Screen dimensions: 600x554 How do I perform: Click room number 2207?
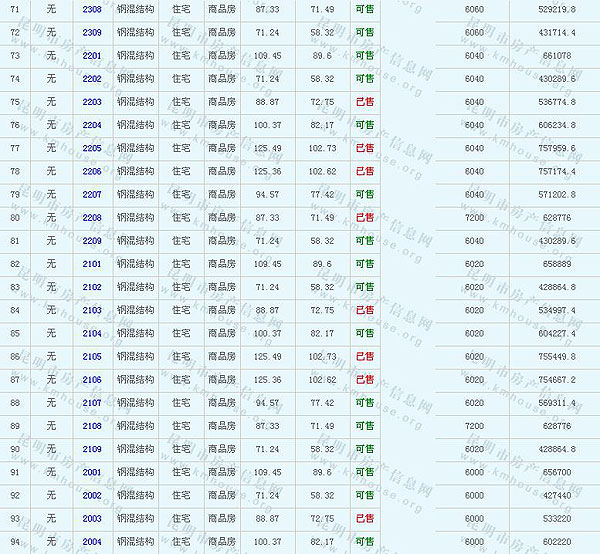point(92,194)
